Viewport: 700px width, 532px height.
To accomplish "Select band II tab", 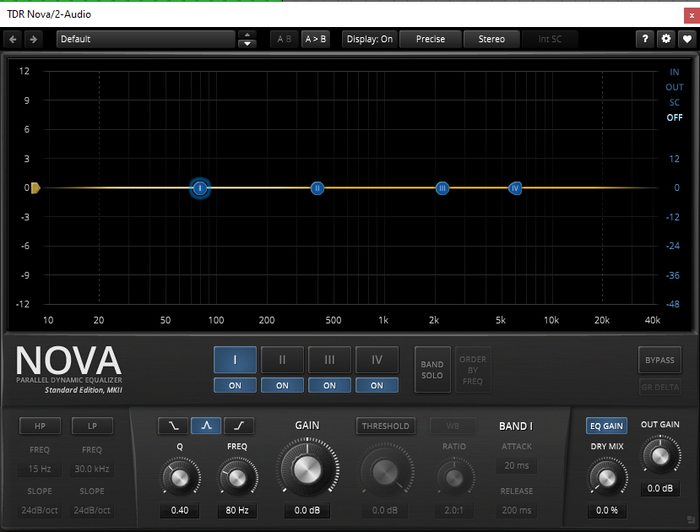I will coord(282,360).
